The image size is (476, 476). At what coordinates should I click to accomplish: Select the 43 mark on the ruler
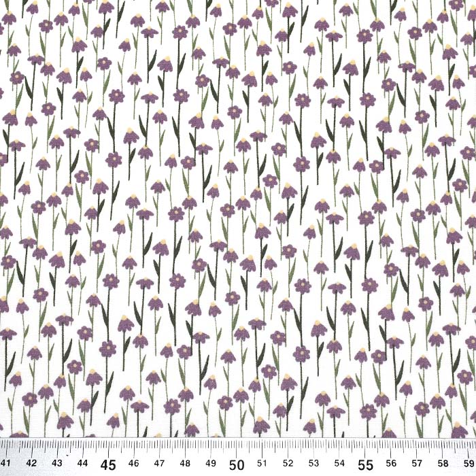coord(56,462)
